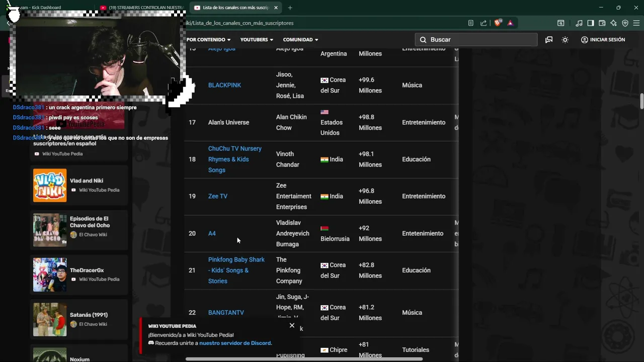Open Pinkfong Baby Shark channel link
Viewport: 644px width, 362px height.
pos(236,270)
